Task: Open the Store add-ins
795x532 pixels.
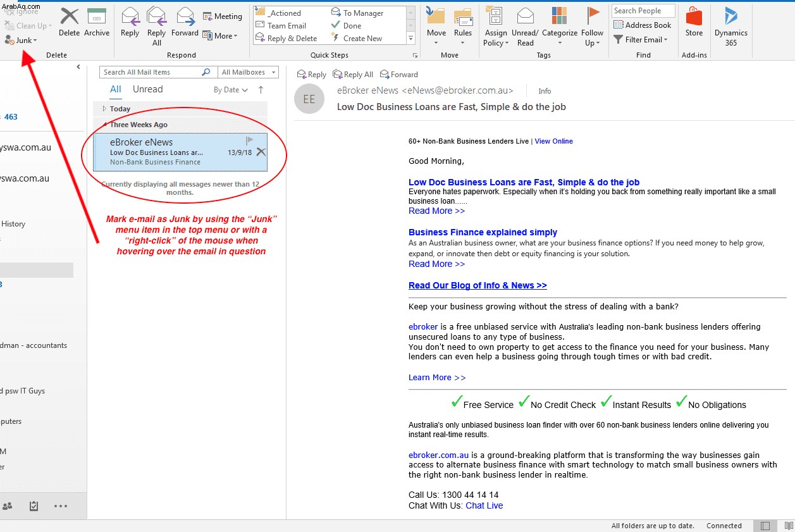Action: [x=694, y=22]
